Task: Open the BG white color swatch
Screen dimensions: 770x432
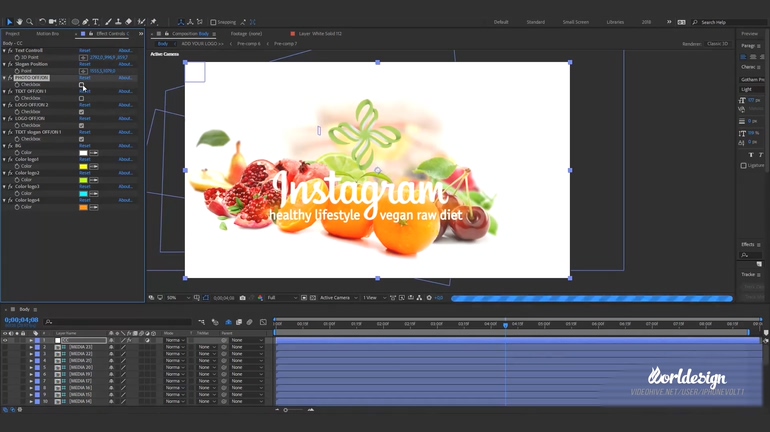Action: click(83, 153)
